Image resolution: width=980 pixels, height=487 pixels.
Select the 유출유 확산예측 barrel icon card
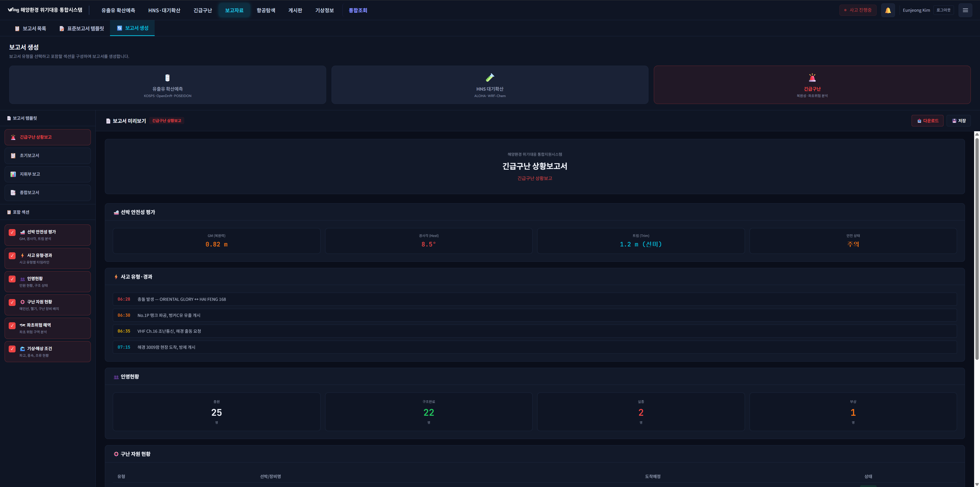point(167,85)
